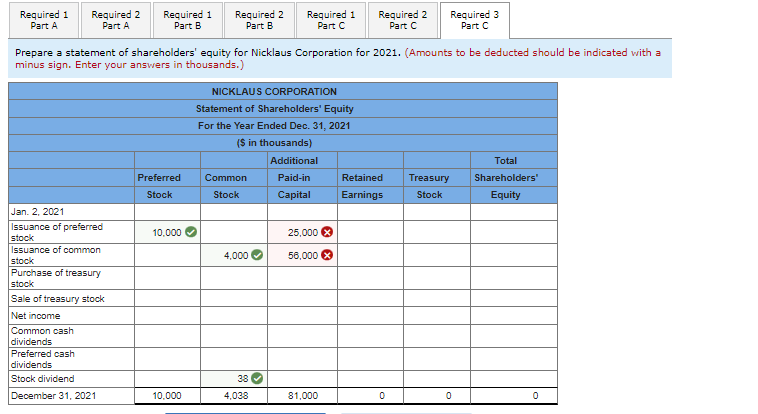Click the Treasury Stock column header

pyautogui.click(x=429, y=186)
